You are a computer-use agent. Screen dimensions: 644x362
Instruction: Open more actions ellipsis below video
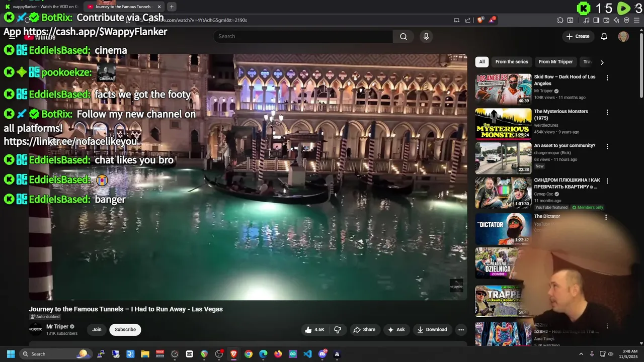point(461,330)
